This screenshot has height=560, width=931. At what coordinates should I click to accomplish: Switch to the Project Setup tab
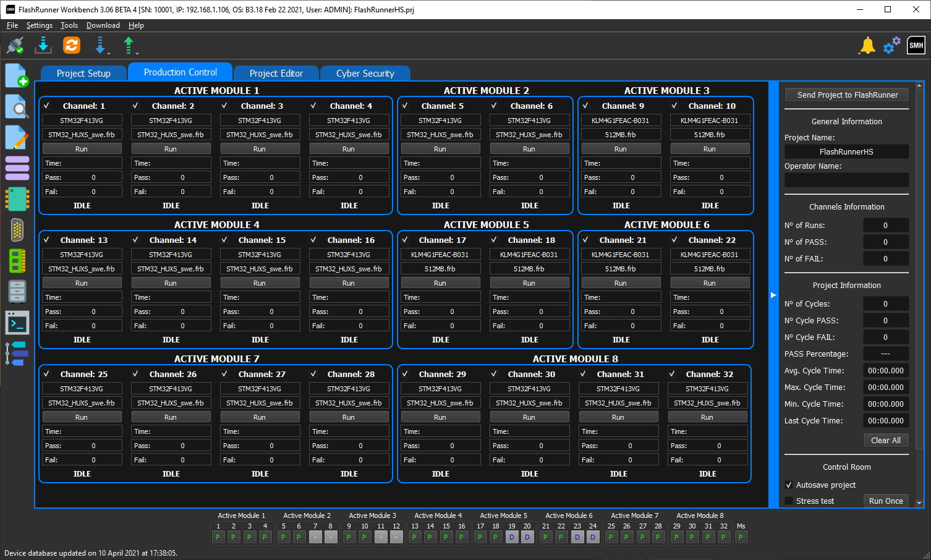point(83,73)
